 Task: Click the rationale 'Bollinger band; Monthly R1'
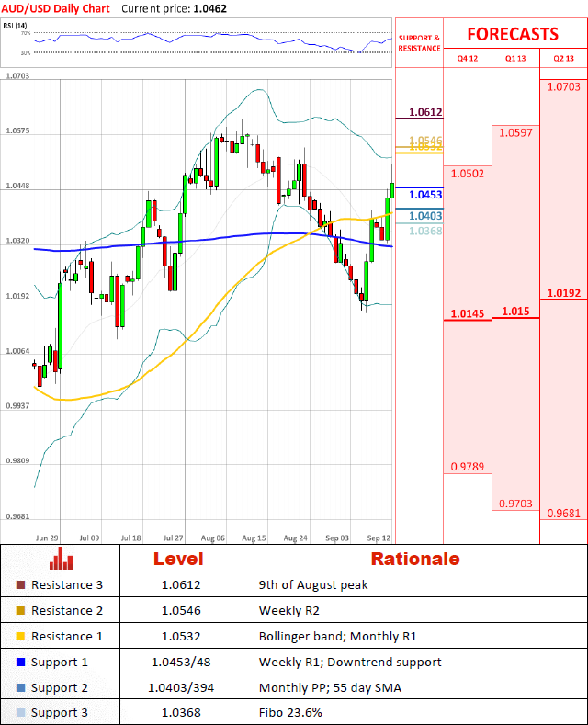[x=338, y=637]
